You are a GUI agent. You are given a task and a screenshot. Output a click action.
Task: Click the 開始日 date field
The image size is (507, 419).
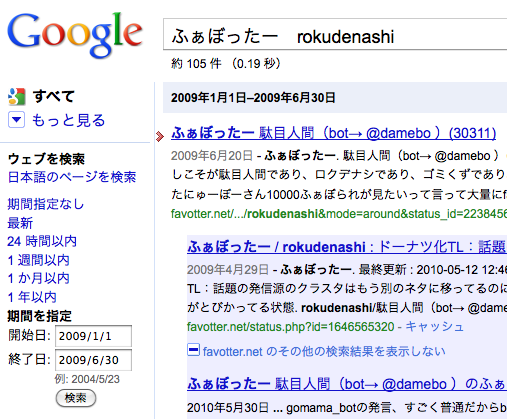(93, 336)
